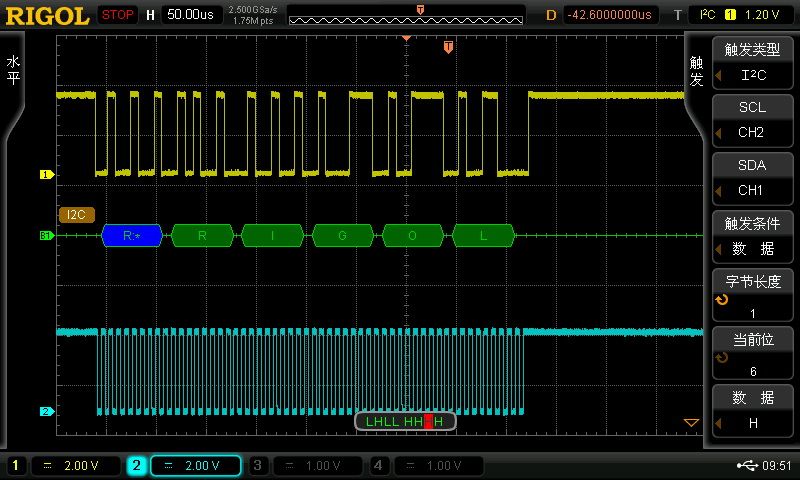The width and height of the screenshot is (800, 480).
Task: Click the LHLL HH data bit pattern
Action: click(405, 422)
